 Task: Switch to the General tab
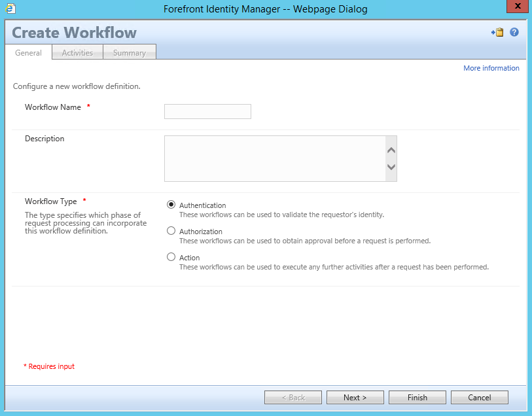[29, 53]
